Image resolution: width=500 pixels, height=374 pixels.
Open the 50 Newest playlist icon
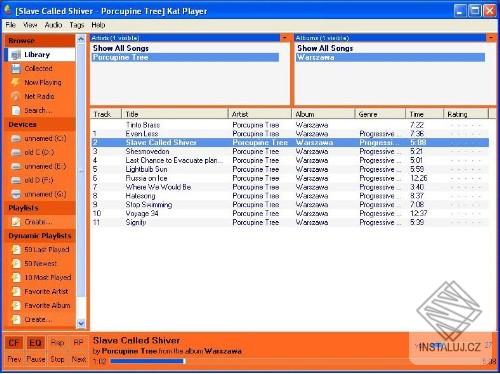click(x=16, y=263)
